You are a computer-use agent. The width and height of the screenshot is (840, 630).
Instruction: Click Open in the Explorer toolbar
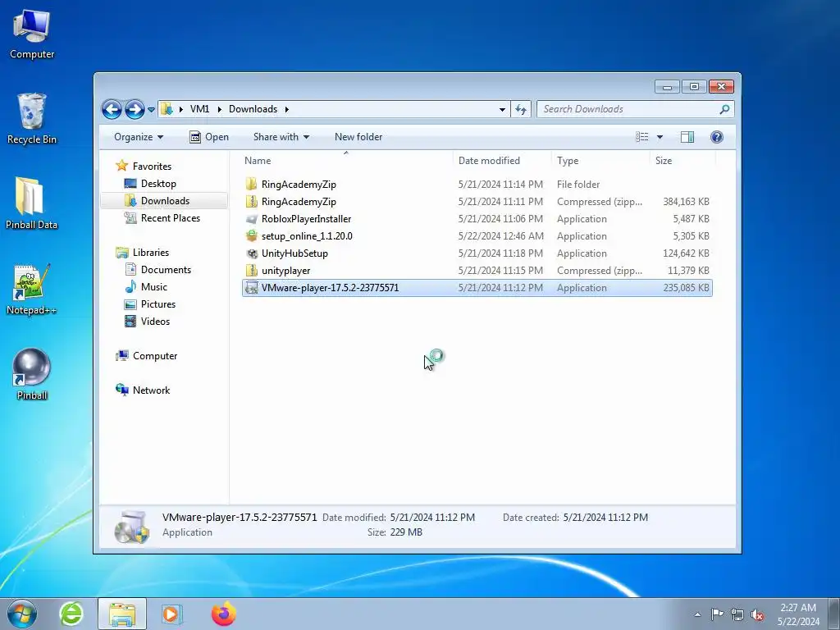pos(209,137)
